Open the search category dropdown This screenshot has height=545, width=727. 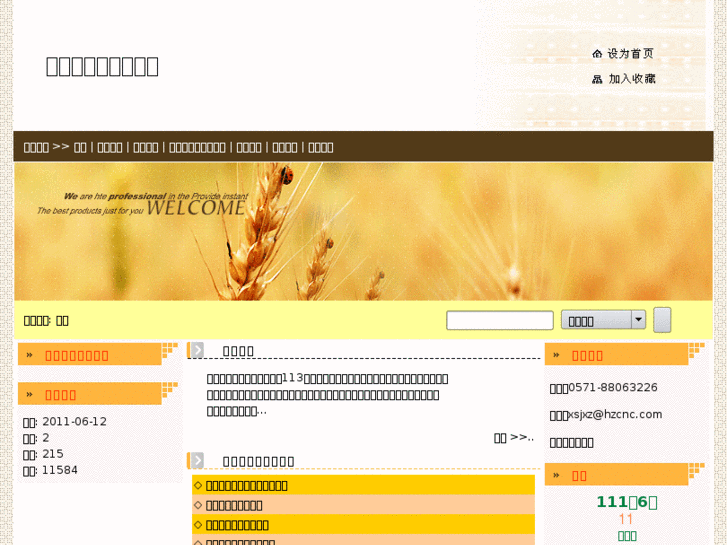coord(603,320)
